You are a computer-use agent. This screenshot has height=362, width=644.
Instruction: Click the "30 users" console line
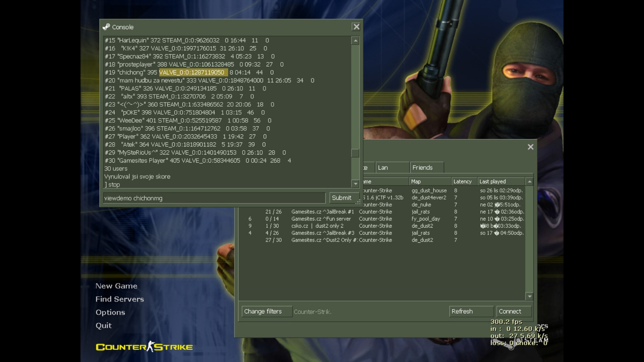(x=116, y=168)
